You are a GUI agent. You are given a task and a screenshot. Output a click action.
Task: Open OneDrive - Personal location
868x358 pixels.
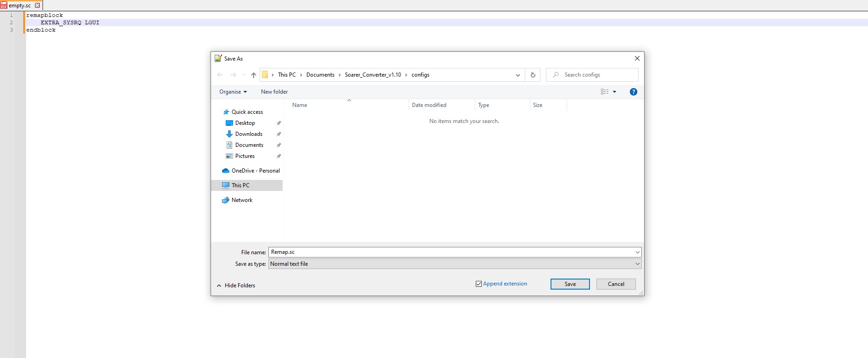[255, 171]
